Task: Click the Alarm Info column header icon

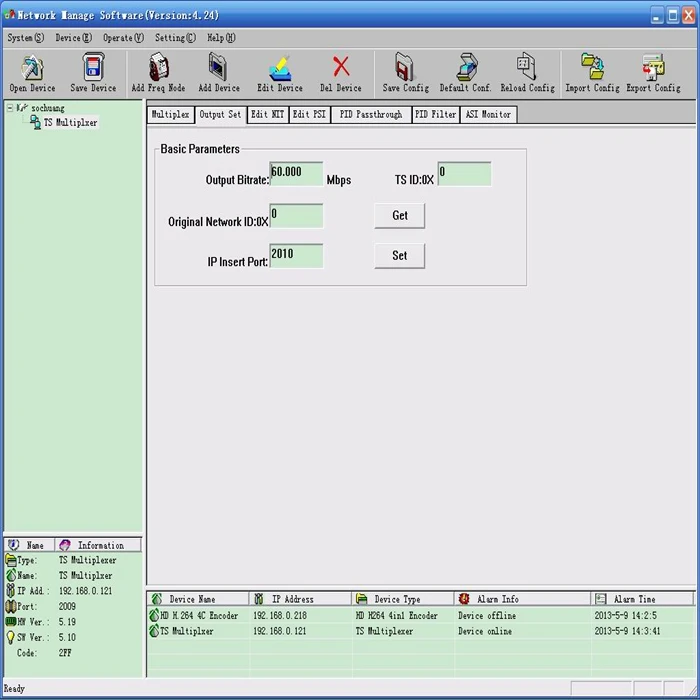Action: 464,599
